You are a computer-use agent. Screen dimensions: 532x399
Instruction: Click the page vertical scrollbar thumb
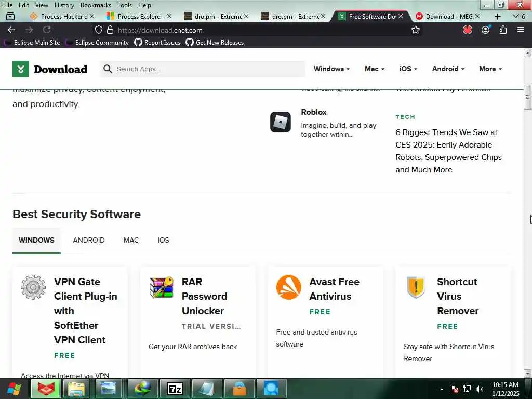point(528,97)
